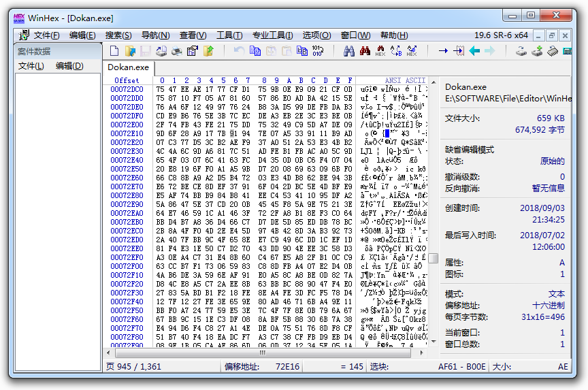Click the Clone disk icon with plus
The height and width of the screenshot is (390, 588).
click(x=537, y=50)
